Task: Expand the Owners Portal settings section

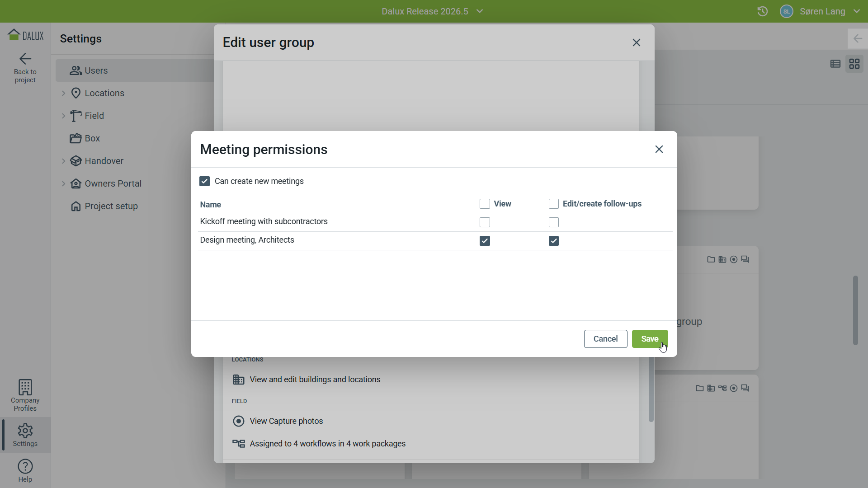Action: coord(63,183)
